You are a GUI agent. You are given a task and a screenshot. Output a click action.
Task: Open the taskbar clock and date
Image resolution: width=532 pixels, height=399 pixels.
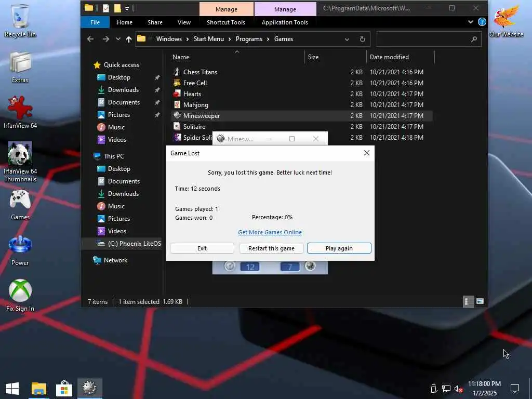pyautogui.click(x=484, y=389)
